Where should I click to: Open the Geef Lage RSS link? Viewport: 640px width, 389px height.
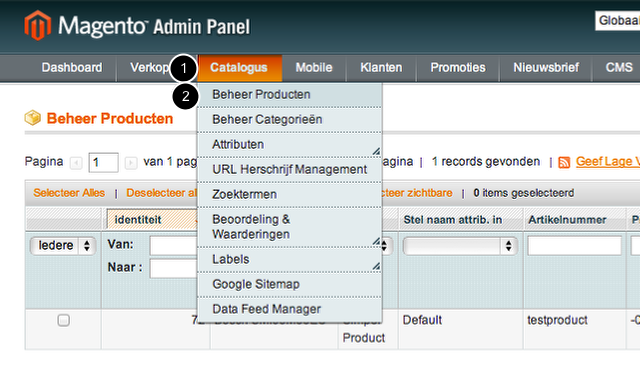click(608, 162)
